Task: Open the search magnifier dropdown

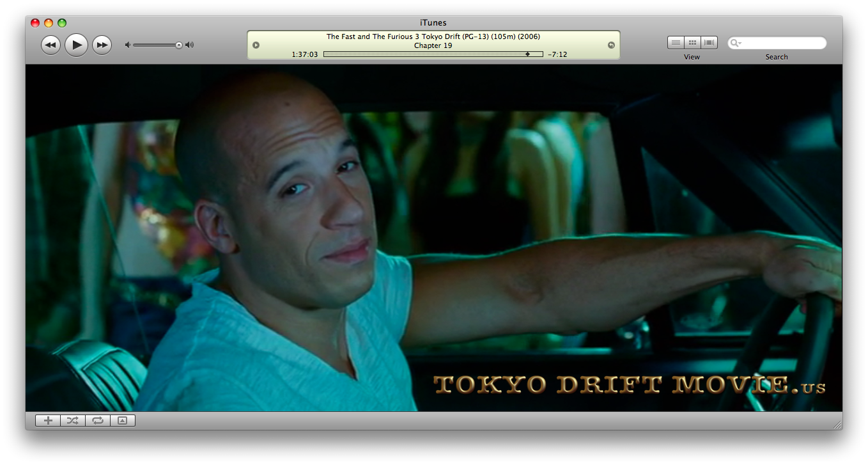Action: (736, 43)
